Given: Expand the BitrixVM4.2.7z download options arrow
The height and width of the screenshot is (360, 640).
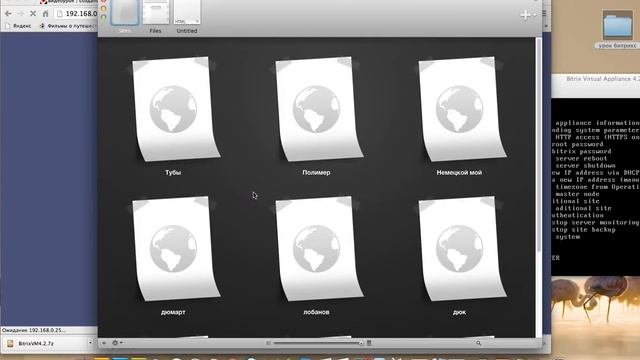Looking at the screenshot, I should point(90,343).
